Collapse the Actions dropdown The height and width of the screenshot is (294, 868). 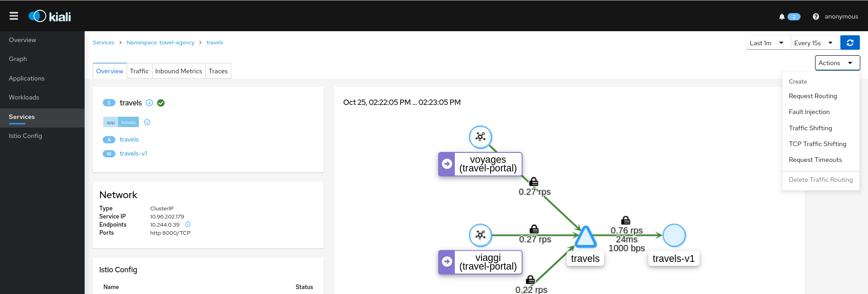837,63
